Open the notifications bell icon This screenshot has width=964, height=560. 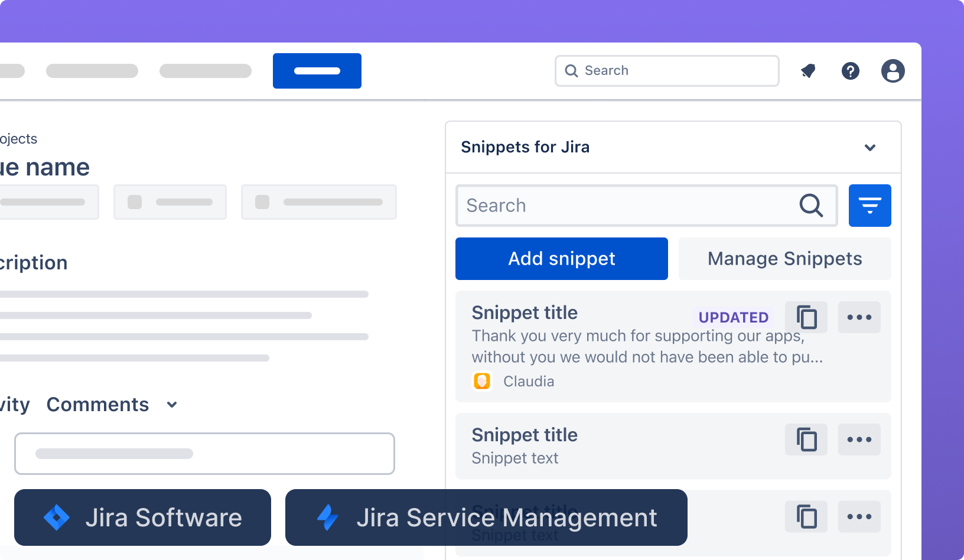click(808, 71)
